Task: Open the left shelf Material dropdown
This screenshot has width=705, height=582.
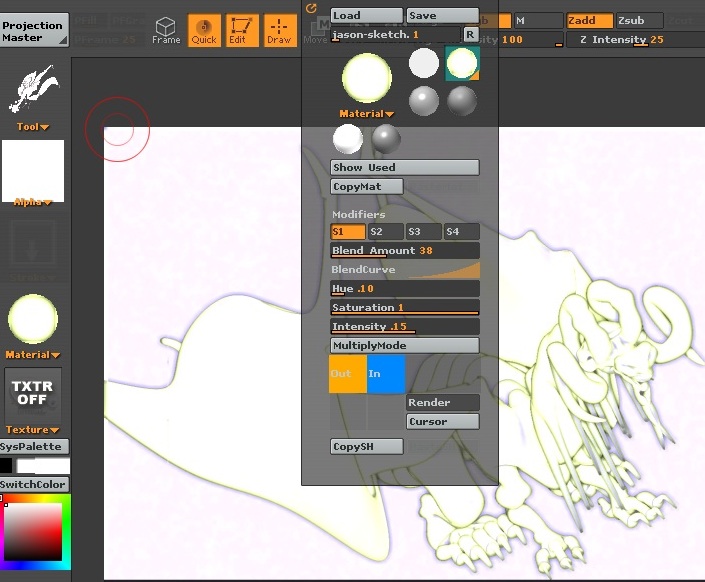Action: [32, 355]
